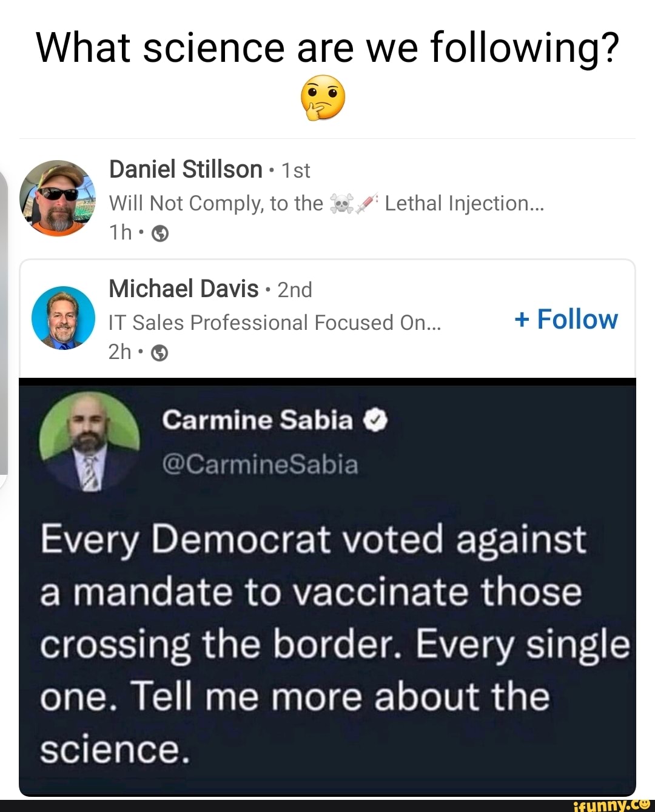
Task: Click the globe audience icon on Michael's post
Action: (x=160, y=352)
